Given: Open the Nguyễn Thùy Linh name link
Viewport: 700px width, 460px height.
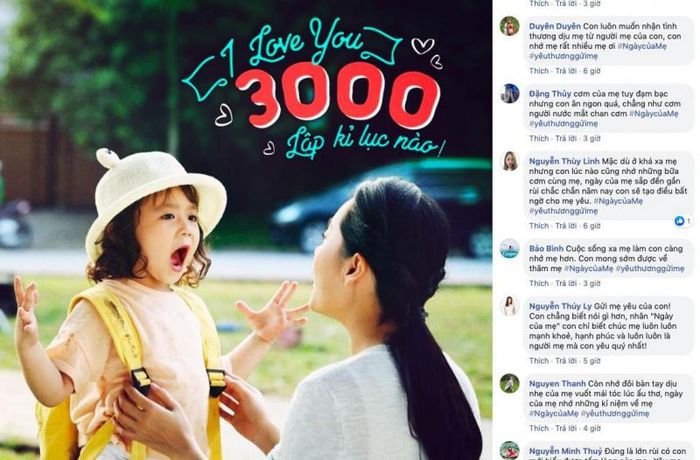Looking at the screenshot, I should (x=564, y=161).
